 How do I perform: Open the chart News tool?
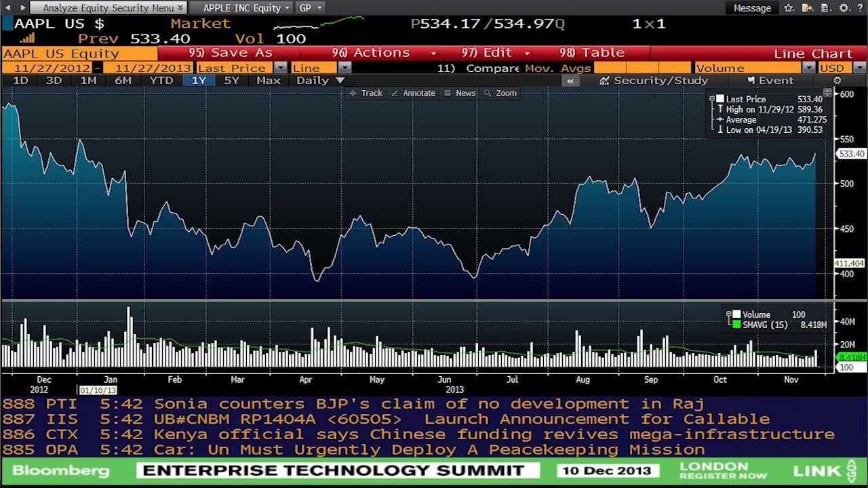pyautogui.click(x=460, y=93)
